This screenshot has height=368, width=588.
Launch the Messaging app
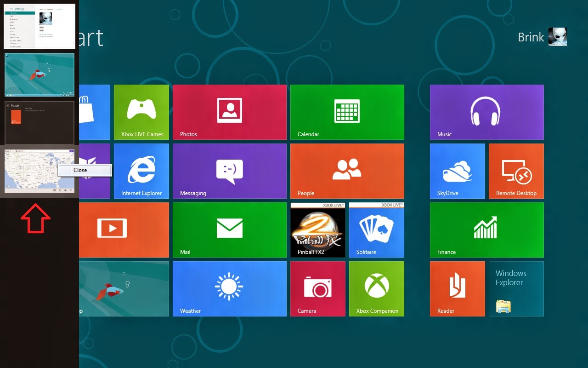point(230,171)
